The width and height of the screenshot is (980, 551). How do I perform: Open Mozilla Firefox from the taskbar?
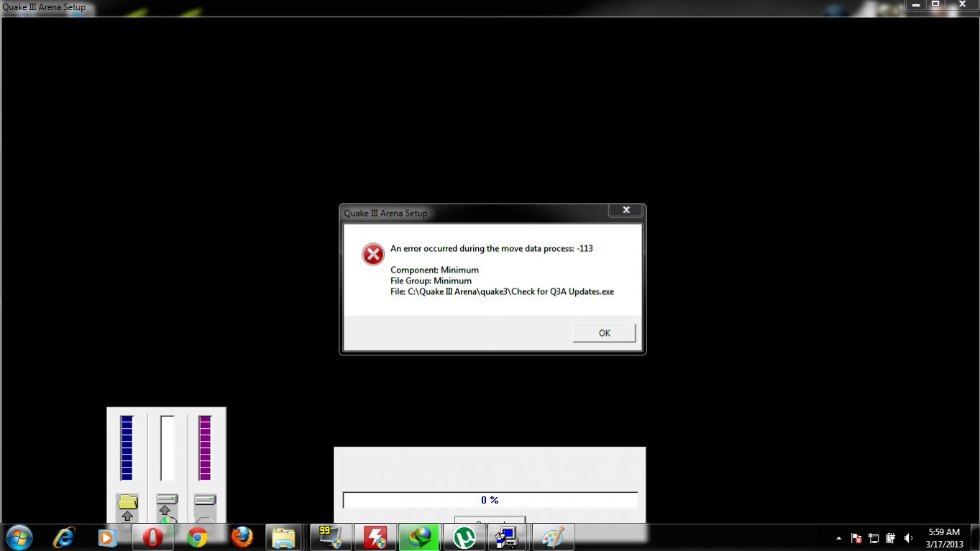(242, 537)
